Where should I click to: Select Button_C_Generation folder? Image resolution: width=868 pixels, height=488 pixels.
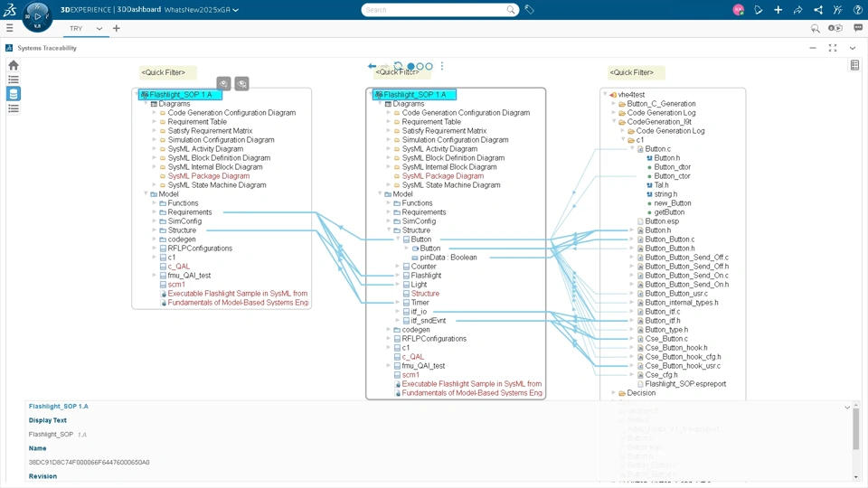click(661, 103)
